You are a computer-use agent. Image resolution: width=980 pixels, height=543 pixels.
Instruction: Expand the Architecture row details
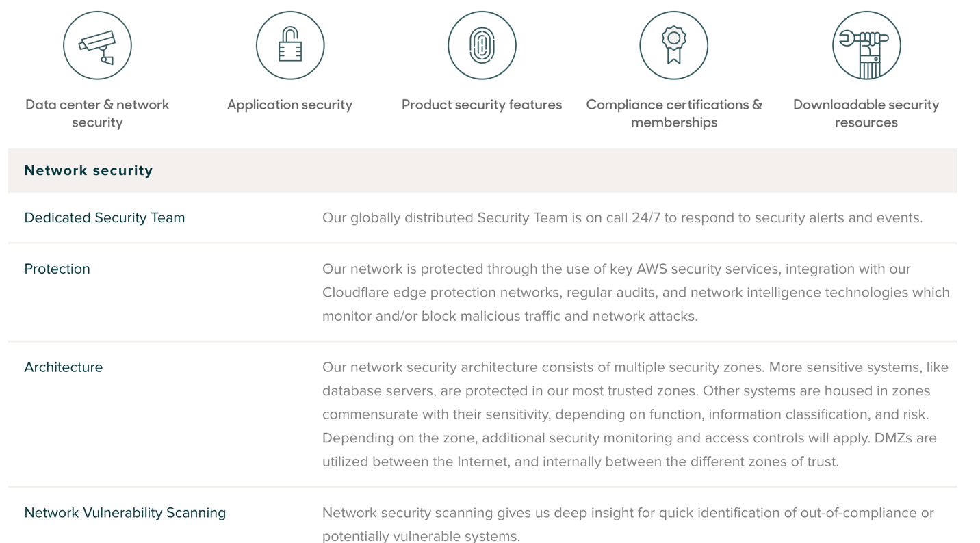point(64,367)
